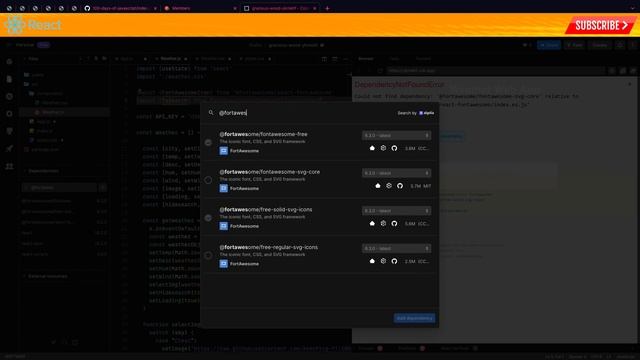Click FortAwesome avatar under free-solid-svg-icons
The image size is (640, 360).
tap(223, 226)
